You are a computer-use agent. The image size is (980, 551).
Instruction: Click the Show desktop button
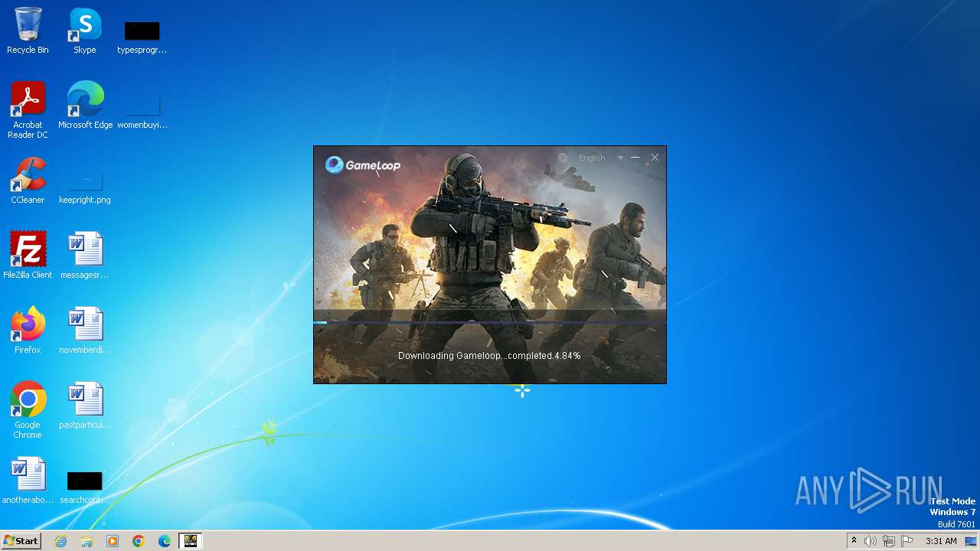pyautogui.click(x=972, y=541)
